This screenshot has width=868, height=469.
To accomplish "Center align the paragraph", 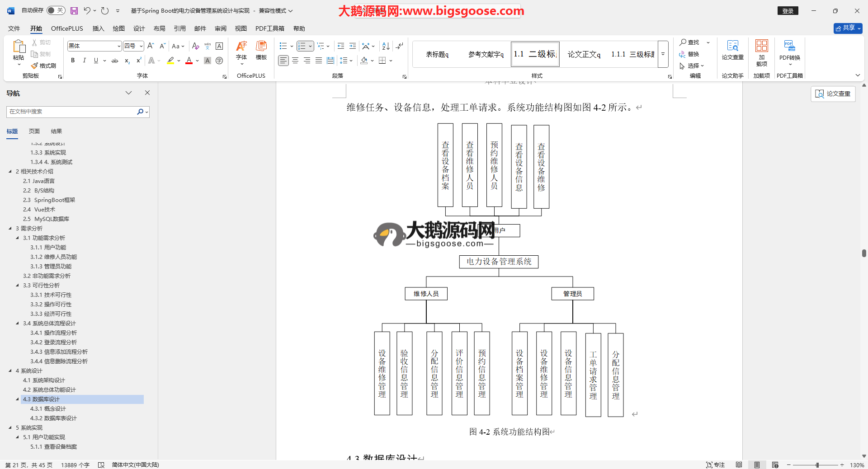I will pos(295,61).
